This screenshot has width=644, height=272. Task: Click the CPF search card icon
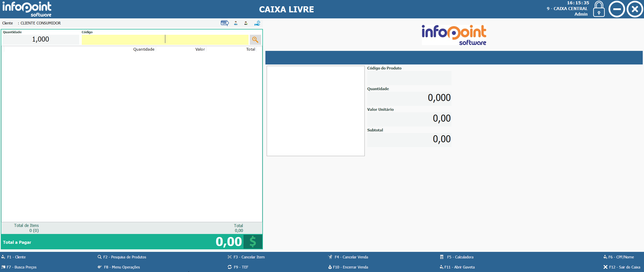coord(224,23)
